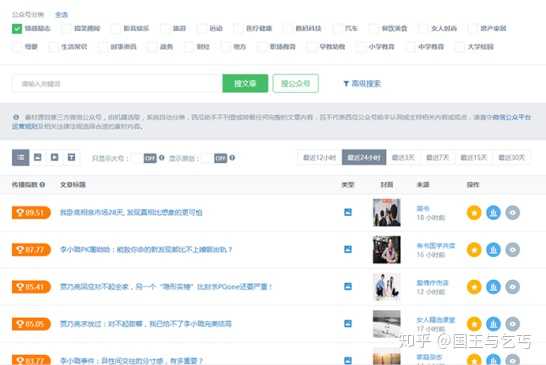Favorite the first article with star icon

click(474, 212)
